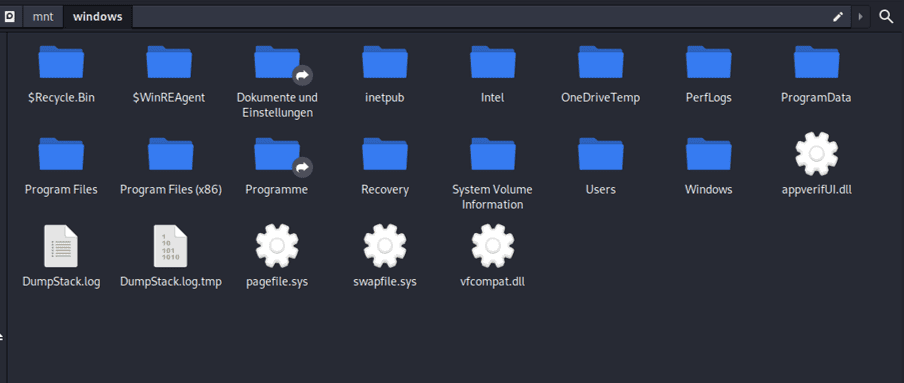Click the "Program Files" folder name label
The image size is (904, 383).
pyautogui.click(x=61, y=190)
